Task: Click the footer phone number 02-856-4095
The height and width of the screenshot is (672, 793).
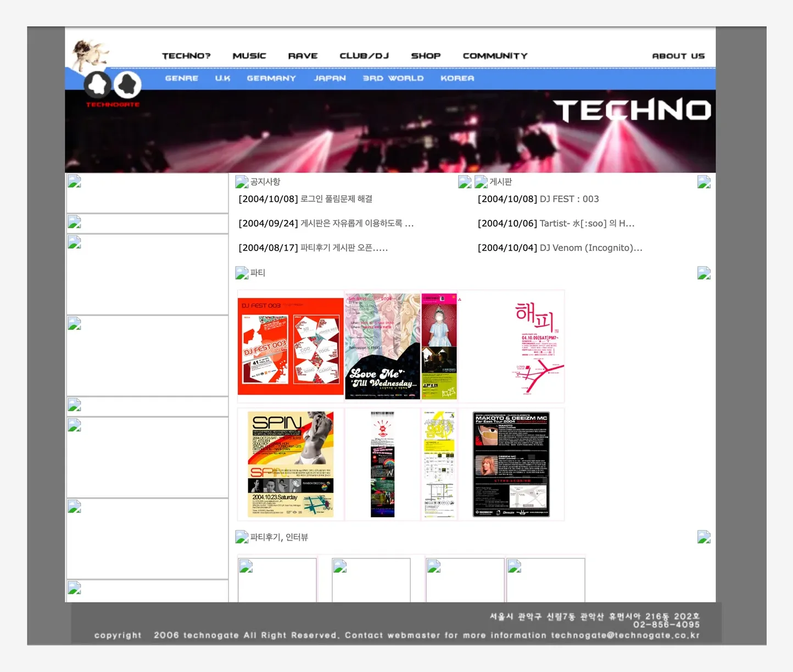Action: pos(667,625)
